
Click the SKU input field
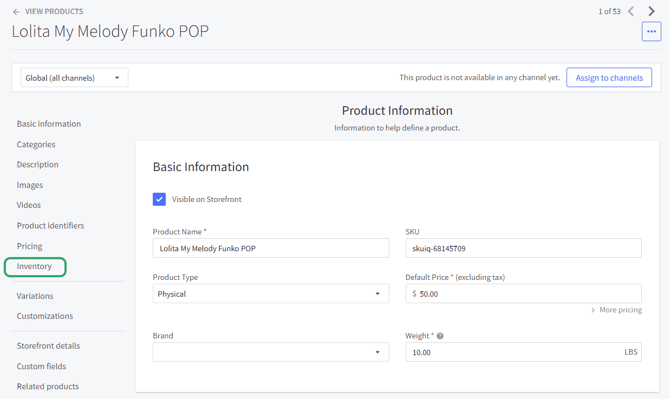523,248
